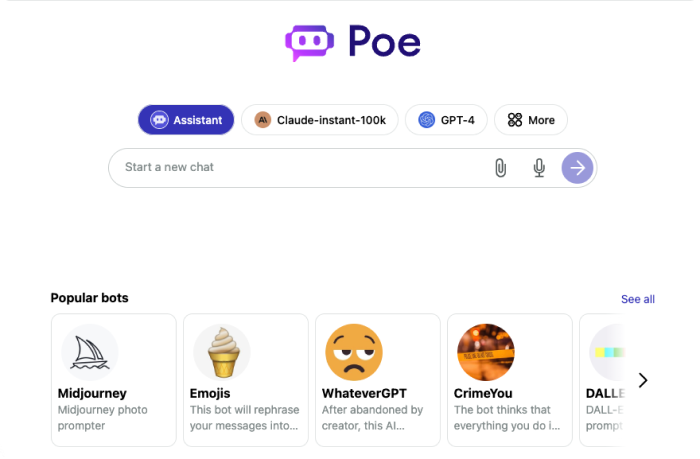Open the CrimeYou police tape avatar
Image resolution: width=700 pixels, height=459 pixels.
click(x=486, y=352)
